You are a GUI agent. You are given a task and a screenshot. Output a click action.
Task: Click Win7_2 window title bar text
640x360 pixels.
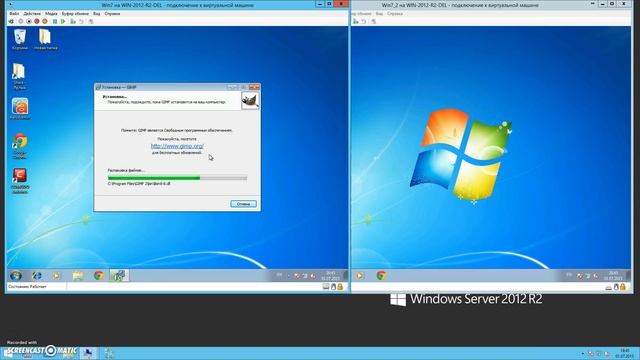pyautogui.click(x=460, y=5)
